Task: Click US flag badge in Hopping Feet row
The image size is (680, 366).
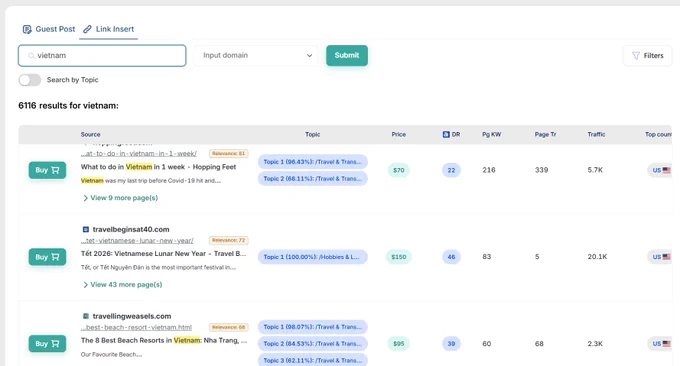Action: 661,170
